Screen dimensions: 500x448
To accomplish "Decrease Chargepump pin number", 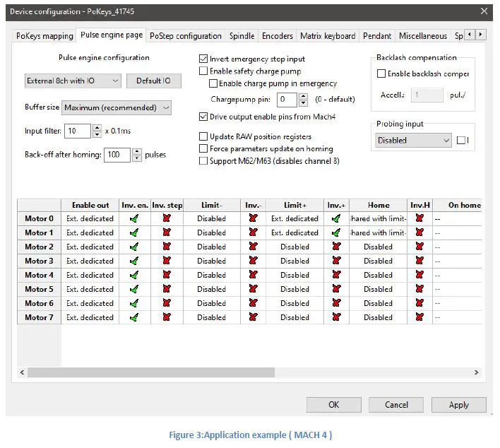I will coord(303,103).
